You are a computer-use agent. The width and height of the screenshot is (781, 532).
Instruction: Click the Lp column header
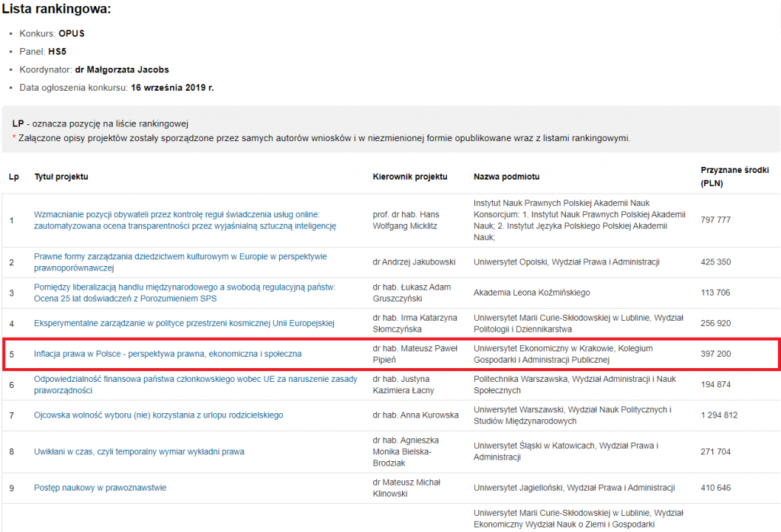pyautogui.click(x=13, y=177)
